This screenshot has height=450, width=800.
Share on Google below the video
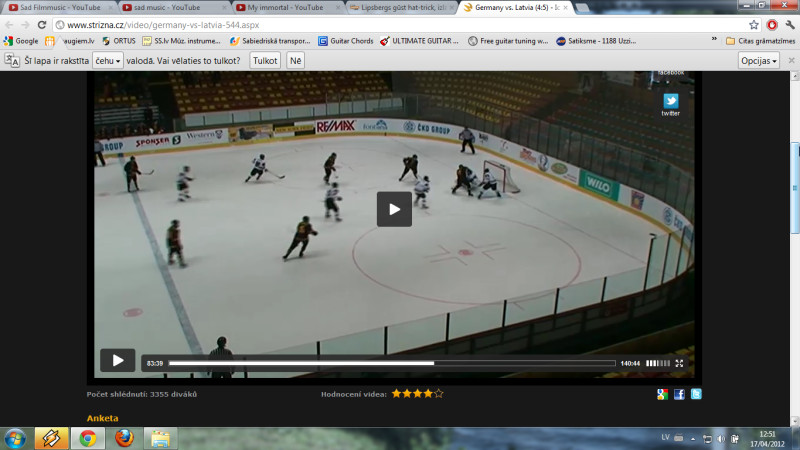coord(662,394)
